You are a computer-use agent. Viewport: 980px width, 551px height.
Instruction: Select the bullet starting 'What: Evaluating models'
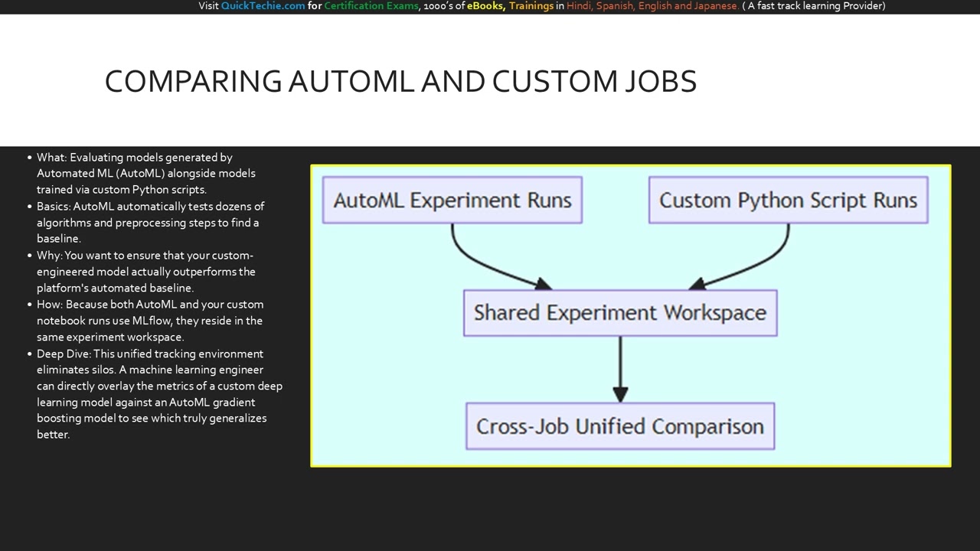(x=146, y=173)
